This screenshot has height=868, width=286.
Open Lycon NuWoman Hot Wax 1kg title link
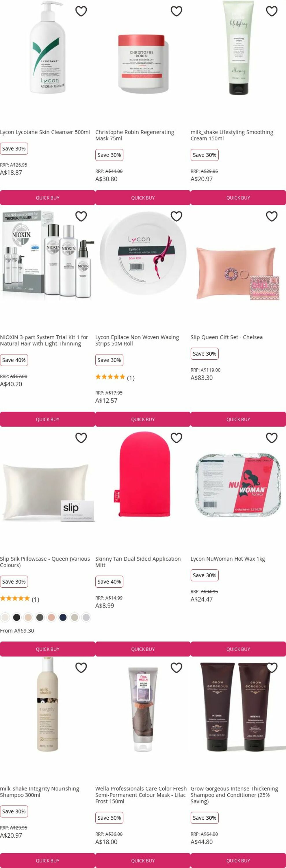[227, 559]
